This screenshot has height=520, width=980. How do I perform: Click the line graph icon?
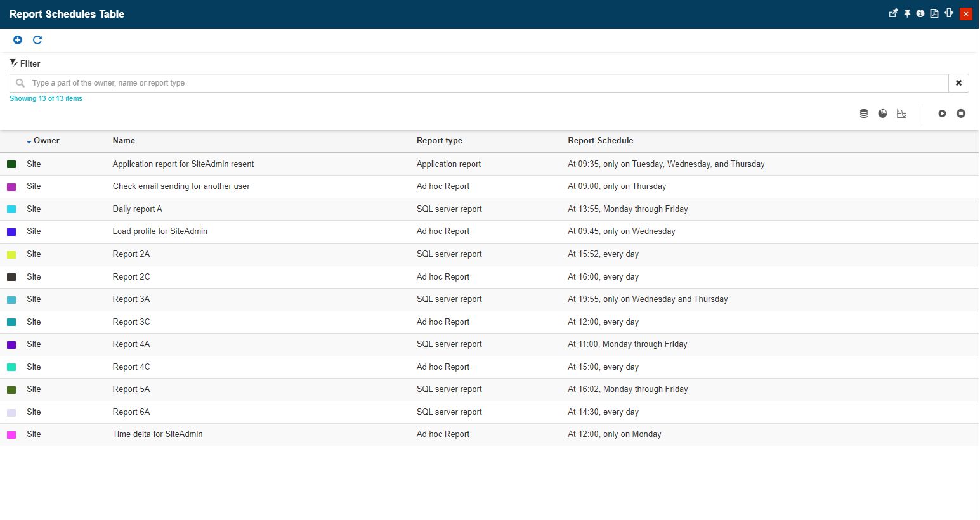click(901, 114)
